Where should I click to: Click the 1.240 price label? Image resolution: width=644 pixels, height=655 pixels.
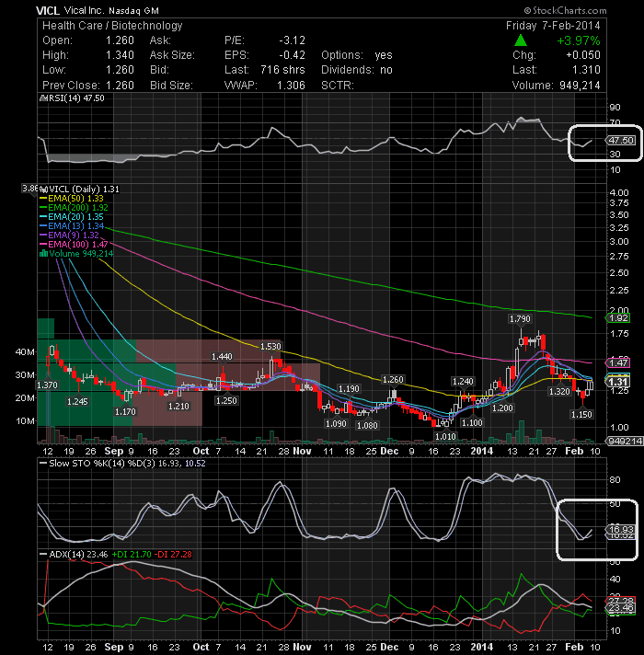[463, 381]
